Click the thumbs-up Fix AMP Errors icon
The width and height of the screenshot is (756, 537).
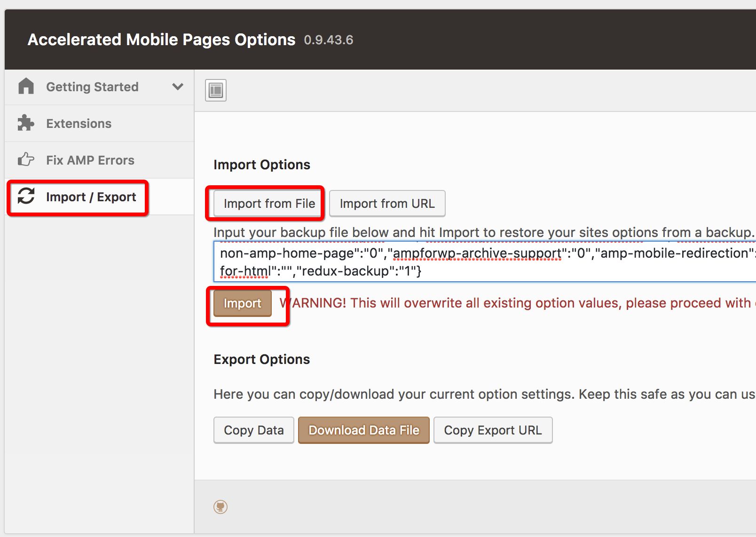[x=26, y=160]
